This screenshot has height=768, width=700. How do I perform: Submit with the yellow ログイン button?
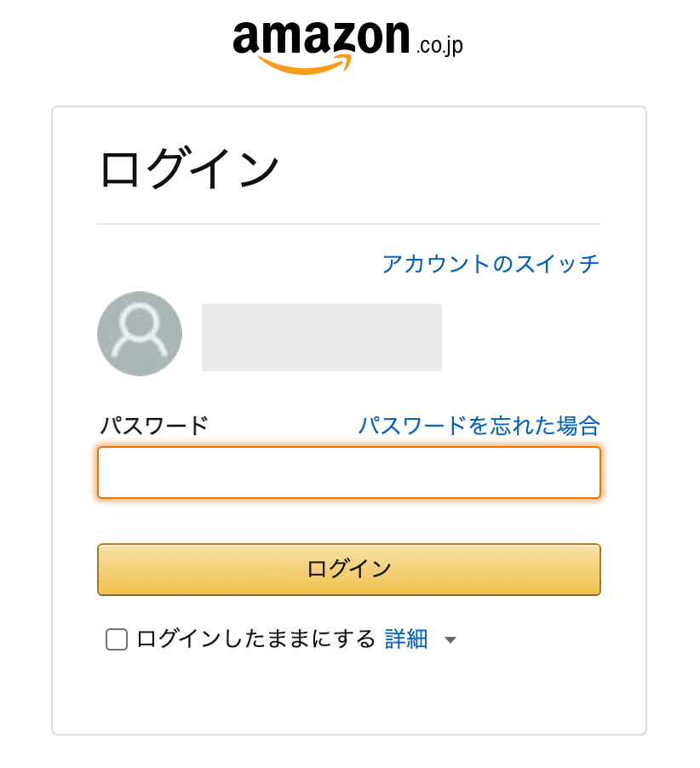(349, 569)
